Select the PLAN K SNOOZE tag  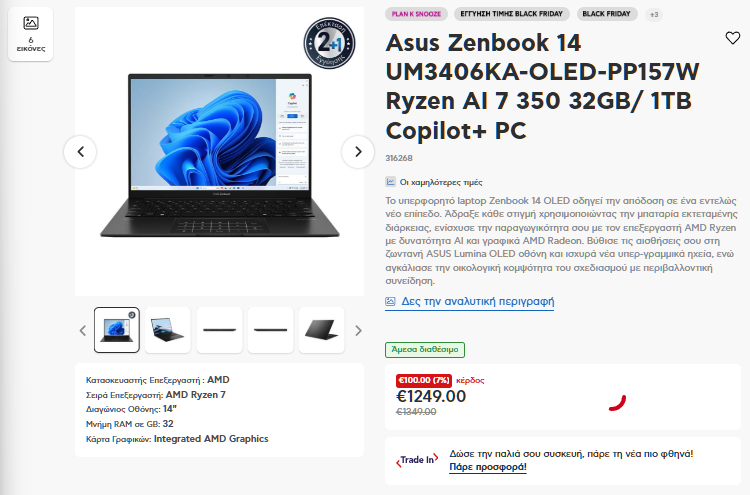click(416, 14)
